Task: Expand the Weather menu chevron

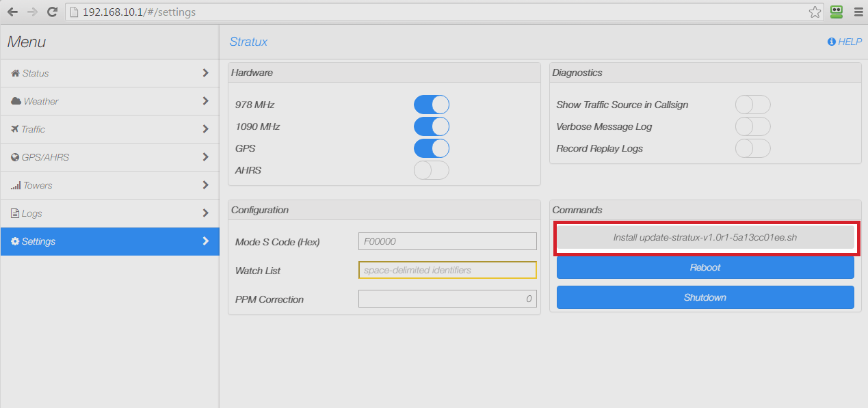Action: click(205, 101)
